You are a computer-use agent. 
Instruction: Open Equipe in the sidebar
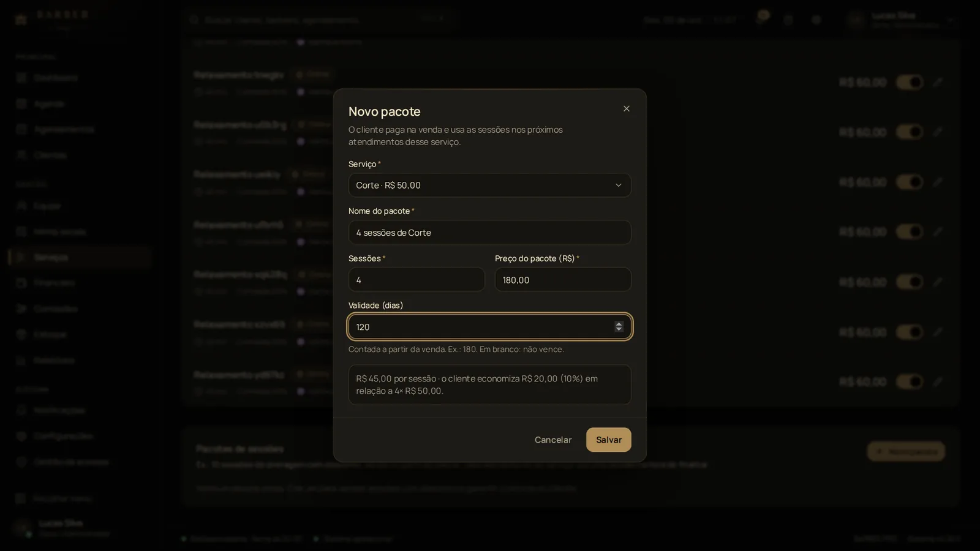coord(80,206)
